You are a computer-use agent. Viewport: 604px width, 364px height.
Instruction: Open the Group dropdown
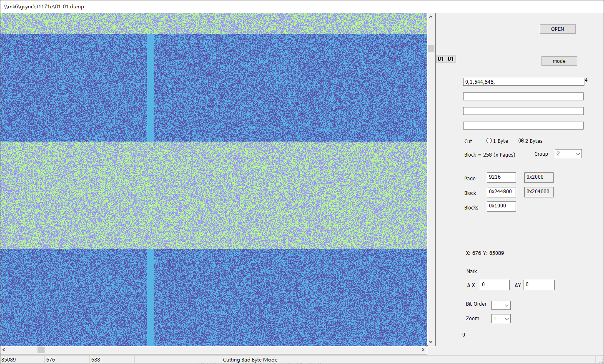click(568, 154)
